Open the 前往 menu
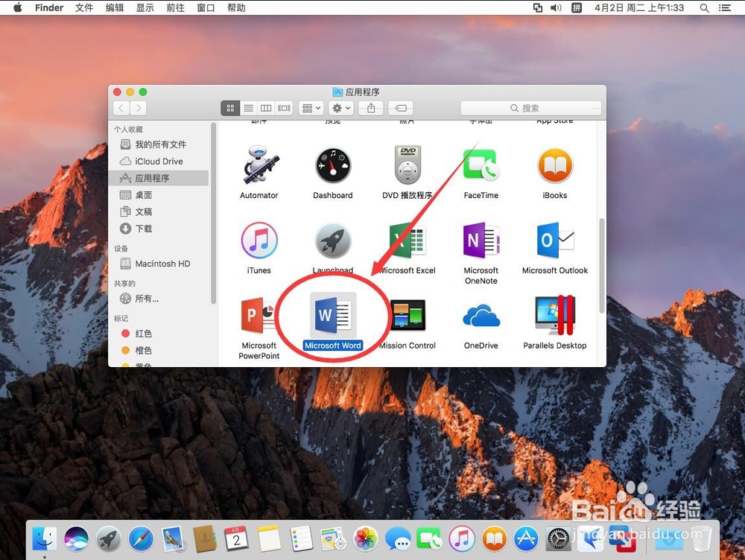 [x=175, y=7]
